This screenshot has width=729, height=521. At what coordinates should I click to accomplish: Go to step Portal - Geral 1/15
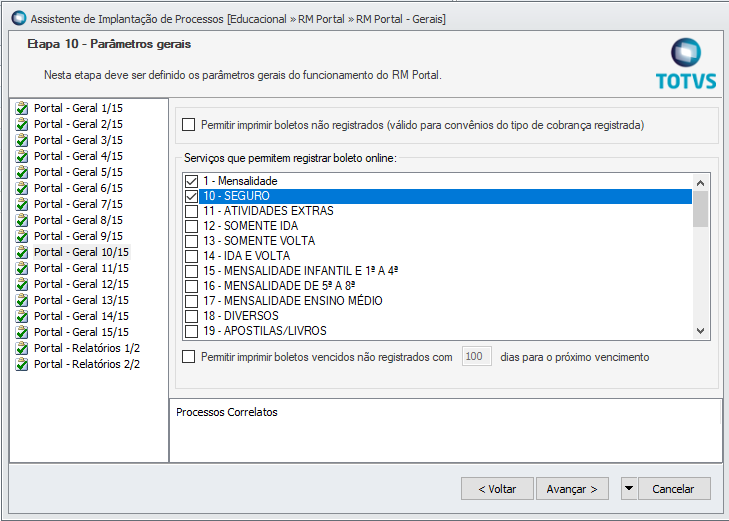point(78,108)
